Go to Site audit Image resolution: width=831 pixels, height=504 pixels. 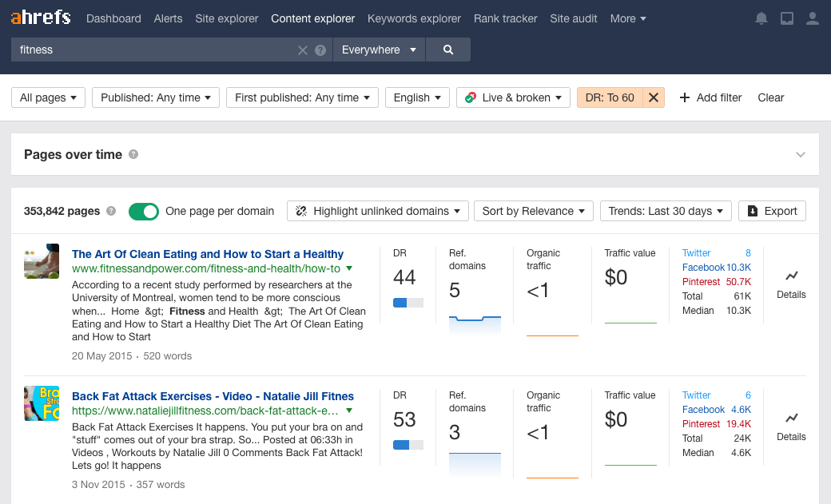pyautogui.click(x=574, y=18)
